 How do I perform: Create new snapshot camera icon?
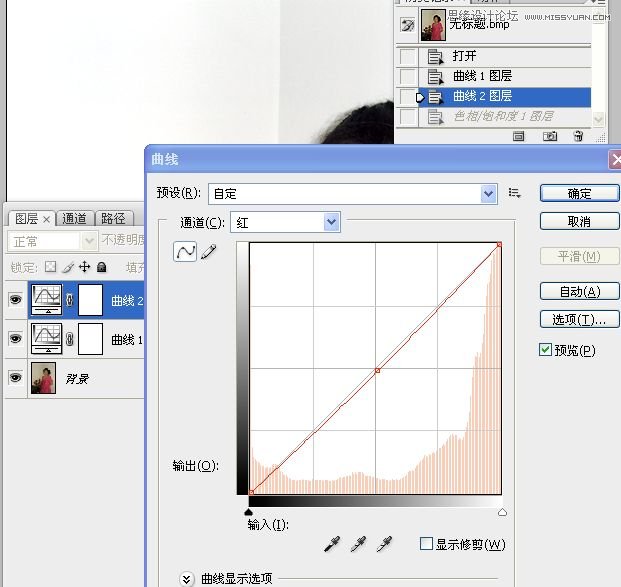point(550,136)
